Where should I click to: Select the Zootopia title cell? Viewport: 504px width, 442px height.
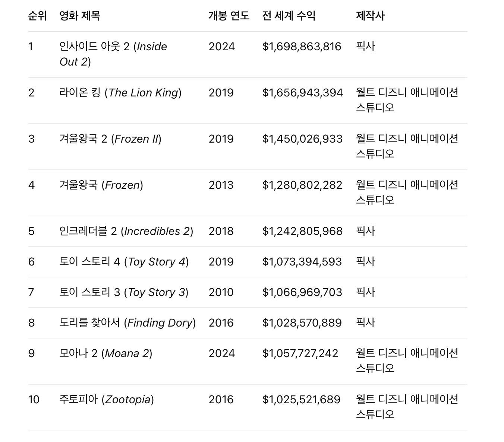[x=107, y=400]
